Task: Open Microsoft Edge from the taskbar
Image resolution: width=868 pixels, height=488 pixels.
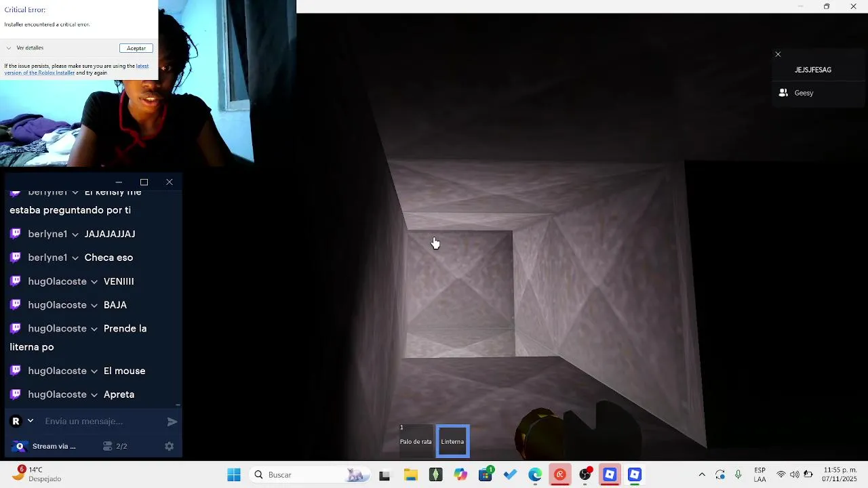Action: (x=535, y=475)
